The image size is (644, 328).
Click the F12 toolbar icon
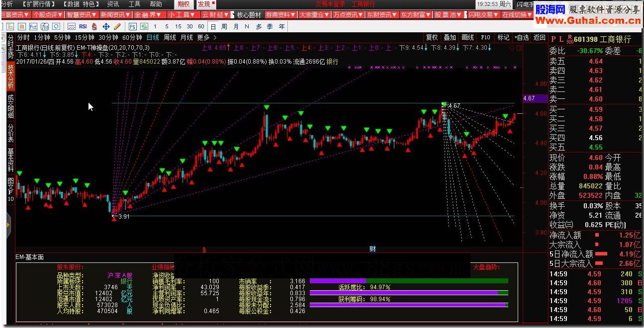[33, 26]
